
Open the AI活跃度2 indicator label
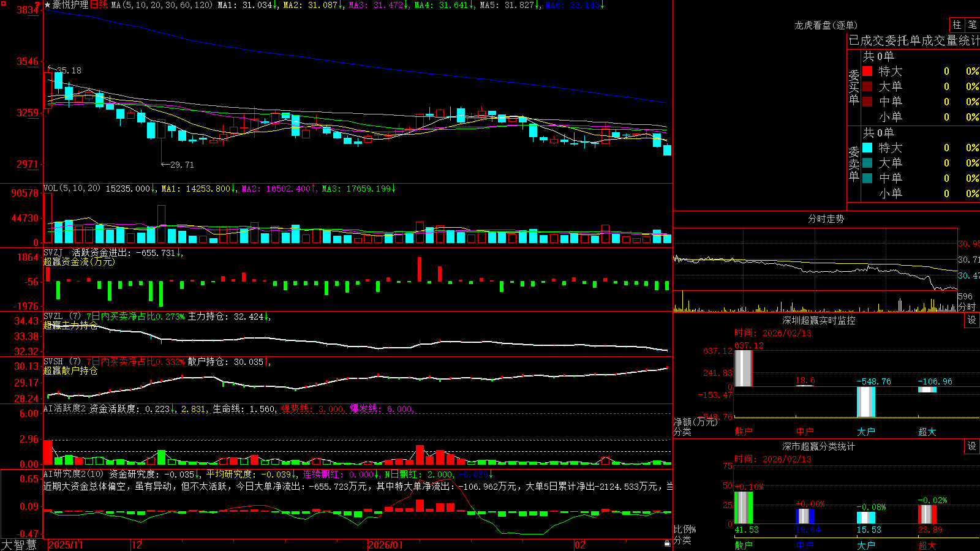(x=65, y=408)
